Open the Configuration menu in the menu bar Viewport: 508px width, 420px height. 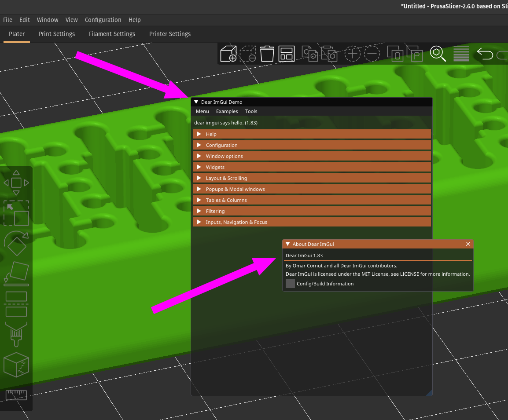pos(103,20)
